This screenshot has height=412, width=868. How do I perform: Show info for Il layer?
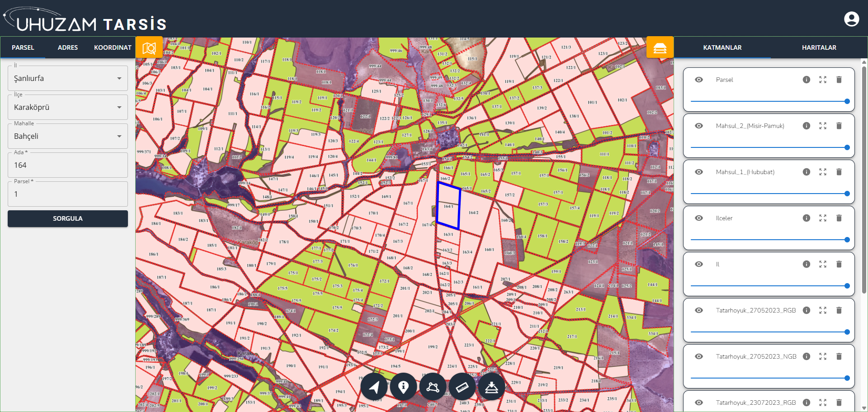tap(807, 264)
